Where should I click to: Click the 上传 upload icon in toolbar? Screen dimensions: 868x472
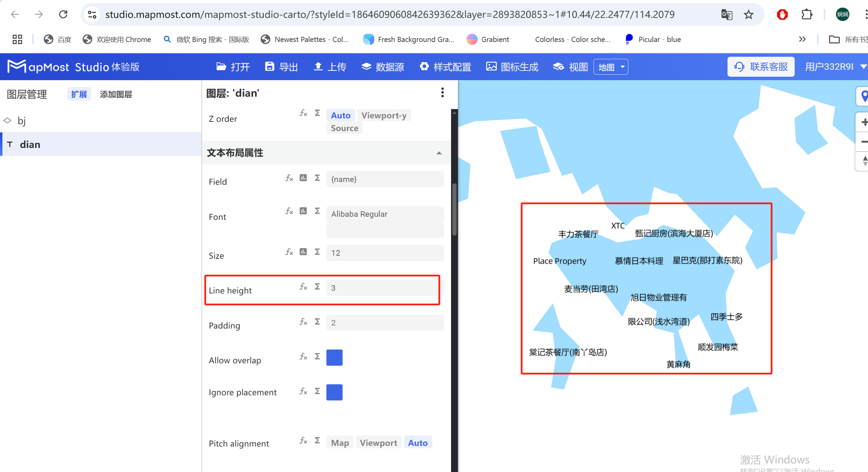pyautogui.click(x=330, y=66)
